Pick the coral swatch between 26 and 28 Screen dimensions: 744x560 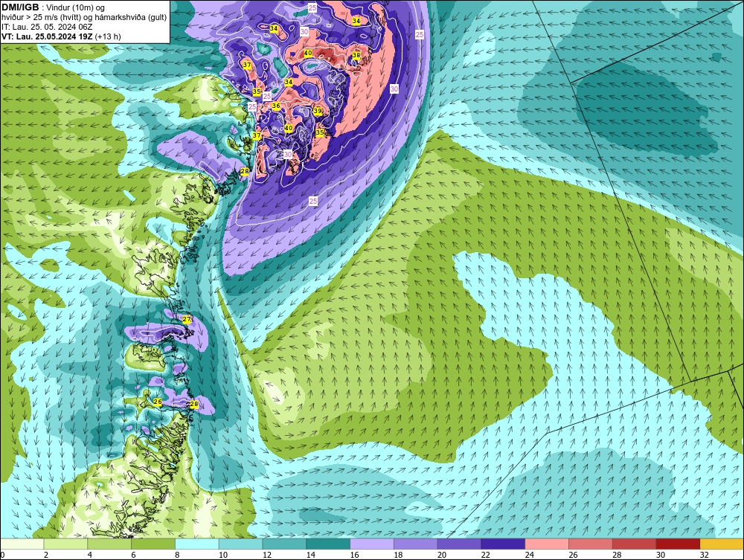pyautogui.click(x=591, y=544)
